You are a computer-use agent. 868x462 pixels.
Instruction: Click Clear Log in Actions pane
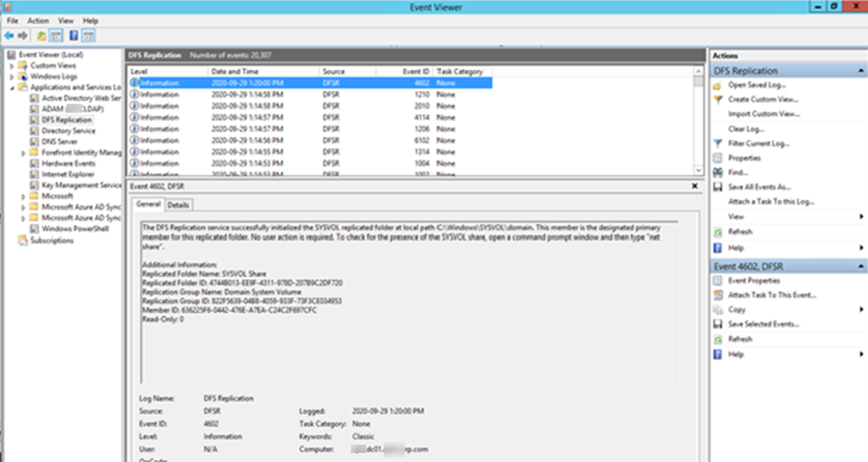coord(746,129)
